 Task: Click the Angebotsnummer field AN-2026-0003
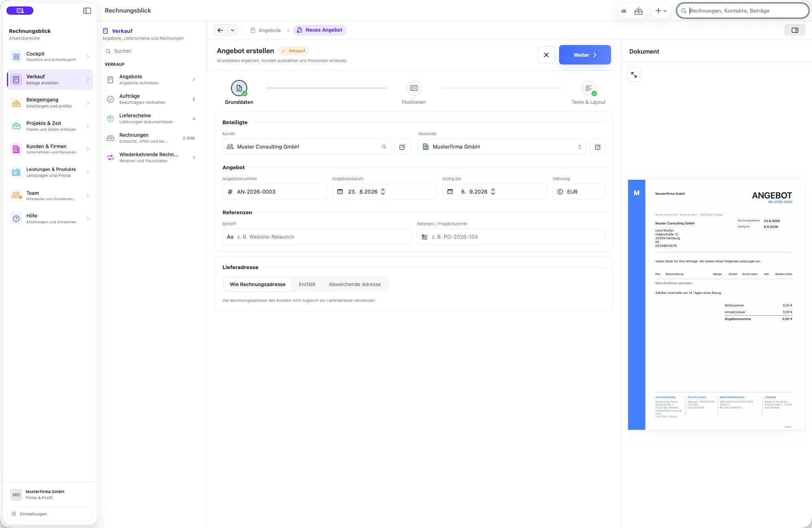[x=275, y=192]
